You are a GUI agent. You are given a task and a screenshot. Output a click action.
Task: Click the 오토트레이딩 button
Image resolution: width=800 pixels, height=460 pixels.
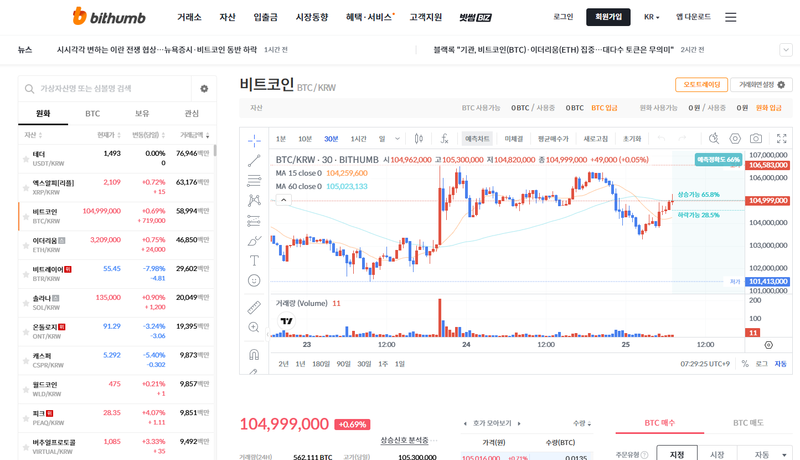(701, 85)
